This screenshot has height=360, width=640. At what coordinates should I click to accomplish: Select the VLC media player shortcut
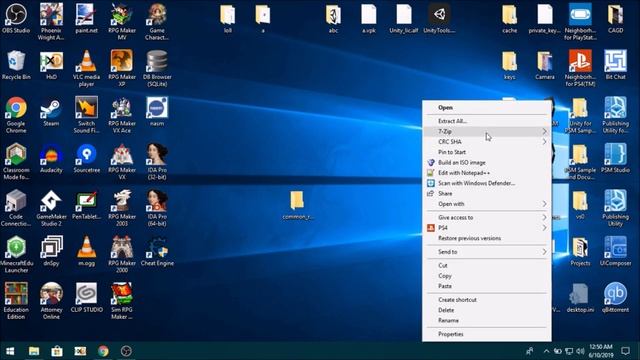point(87,69)
